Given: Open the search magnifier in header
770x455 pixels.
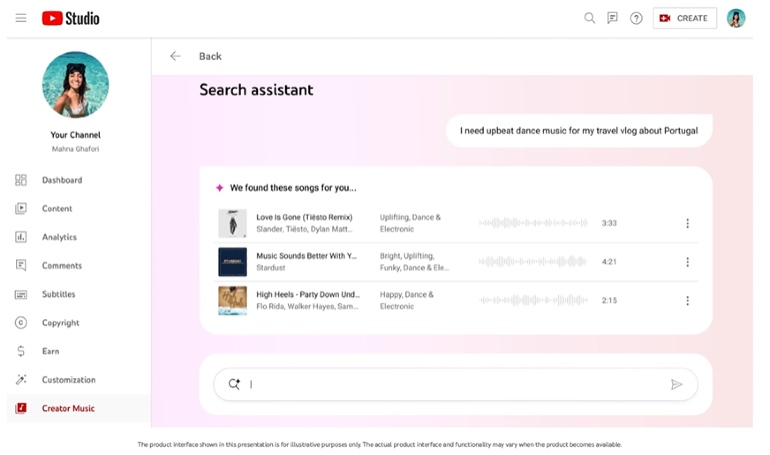Looking at the screenshot, I should [589, 18].
